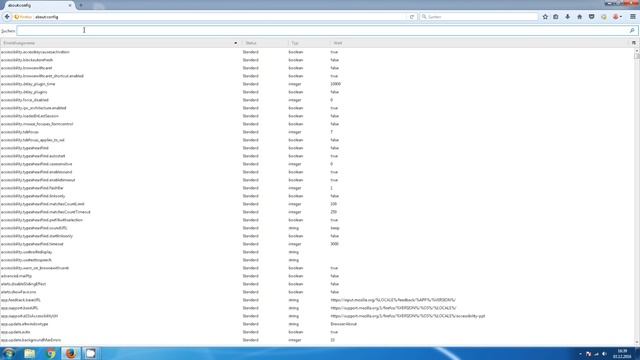Select the accessibility.typeaheadfind.timeout row

[x=317, y=244]
